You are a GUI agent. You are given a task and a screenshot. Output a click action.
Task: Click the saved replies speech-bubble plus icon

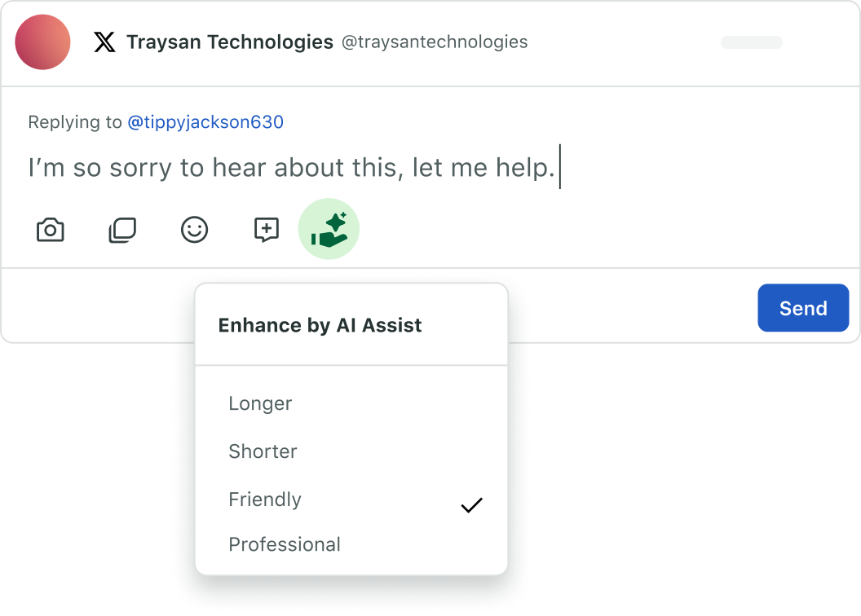[267, 230]
